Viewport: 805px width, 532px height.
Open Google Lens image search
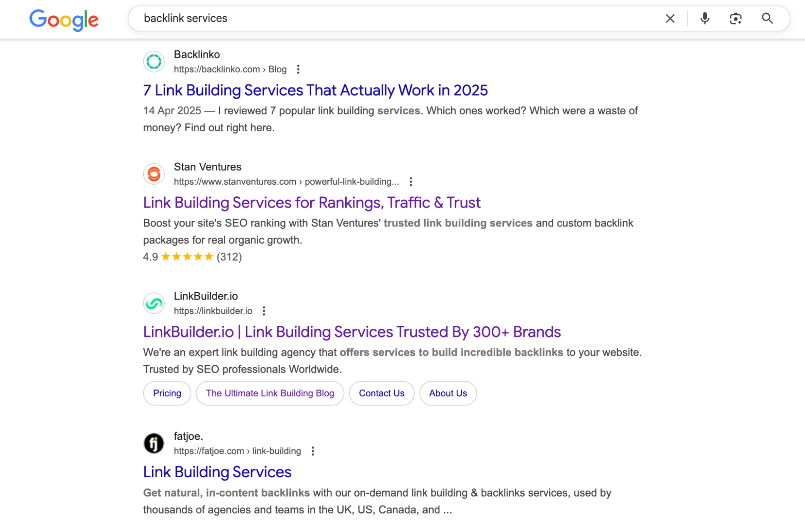click(x=735, y=19)
